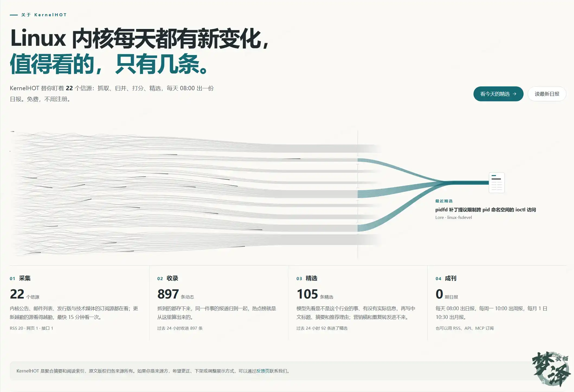Image resolution: width=574 pixels, height=392 pixels.
Task: Click 也可以用 RSS、API、MCP 订阅 text
Action: point(465,328)
